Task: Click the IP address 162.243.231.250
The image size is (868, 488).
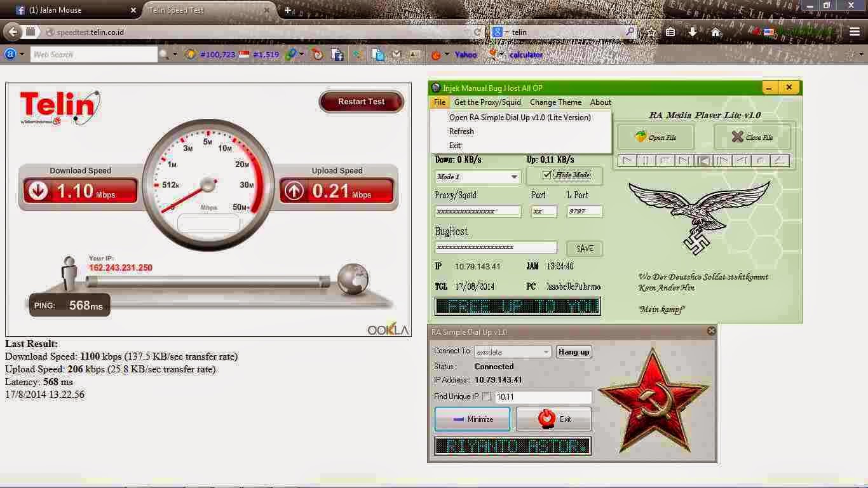Action: pos(121,268)
